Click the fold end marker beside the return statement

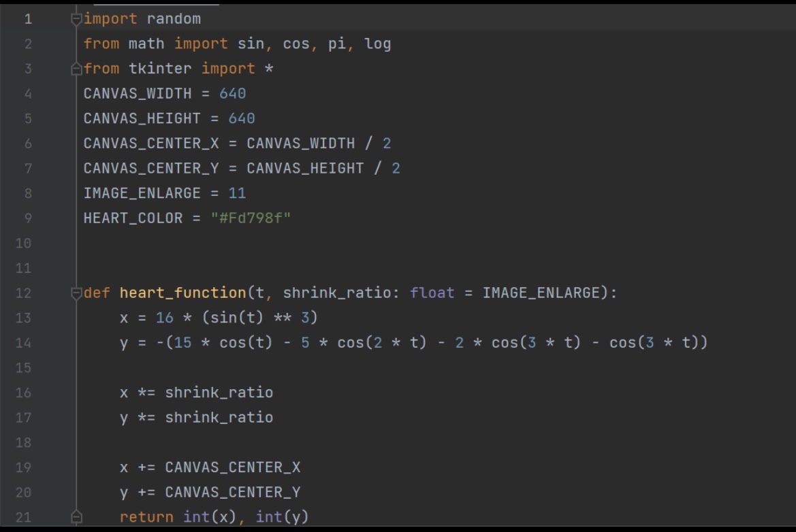pyautogui.click(x=76, y=517)
